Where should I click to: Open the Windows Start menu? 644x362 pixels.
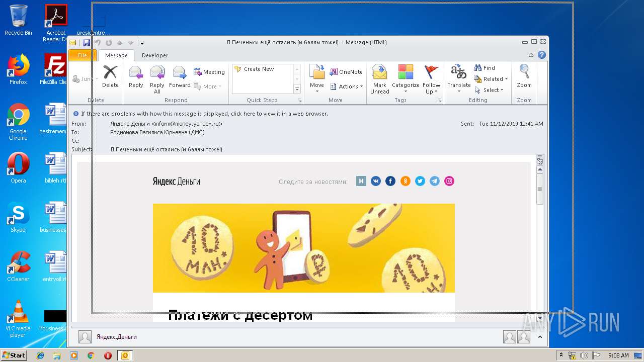pyautogui.click(x=14, y=355)
